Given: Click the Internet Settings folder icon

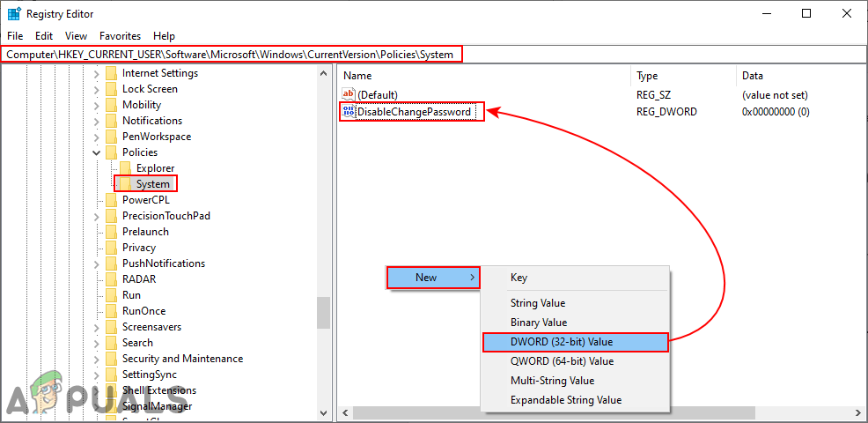Looking at the screenshot, I should point(111,73).
